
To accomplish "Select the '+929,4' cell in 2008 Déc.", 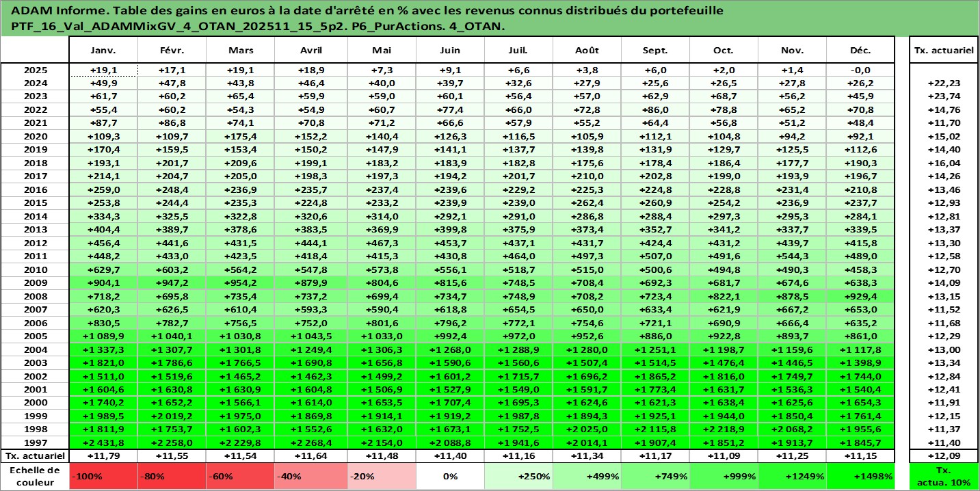I will point(860,296).
